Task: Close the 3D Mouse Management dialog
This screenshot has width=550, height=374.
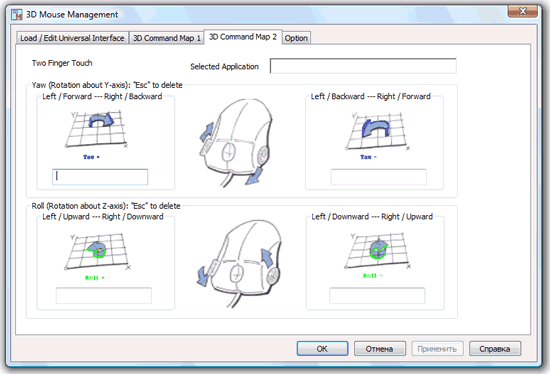Action: tap(523, 11)
